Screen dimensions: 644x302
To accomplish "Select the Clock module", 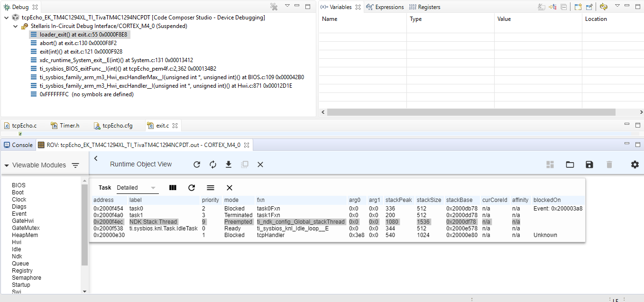I will 19,200.
